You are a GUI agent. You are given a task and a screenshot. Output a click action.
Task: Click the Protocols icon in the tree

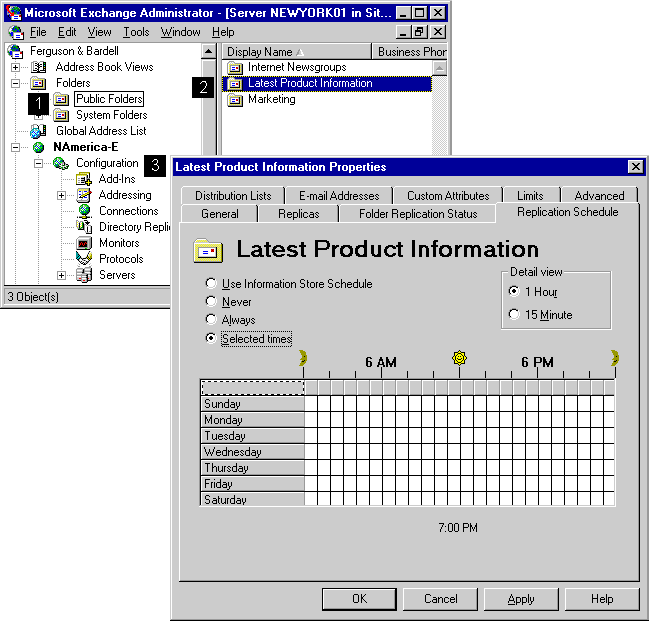tap(84, 259)
